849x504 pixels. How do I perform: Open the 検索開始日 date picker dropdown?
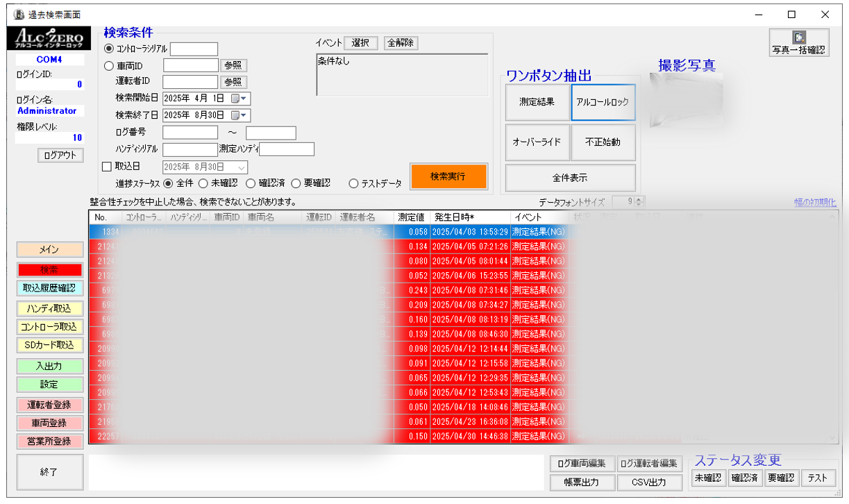click(x=243, y=99)
